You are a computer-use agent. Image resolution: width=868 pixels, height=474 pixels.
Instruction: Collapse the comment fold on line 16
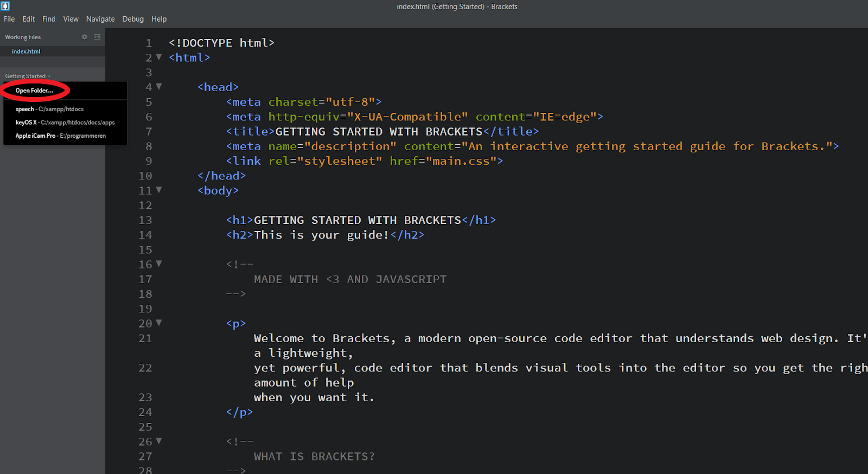(159, 264)
